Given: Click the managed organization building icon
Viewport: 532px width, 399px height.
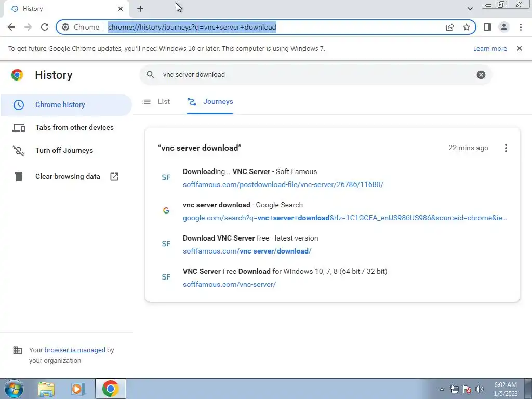Looking at the screenshot, I should [x=17, y=350].
